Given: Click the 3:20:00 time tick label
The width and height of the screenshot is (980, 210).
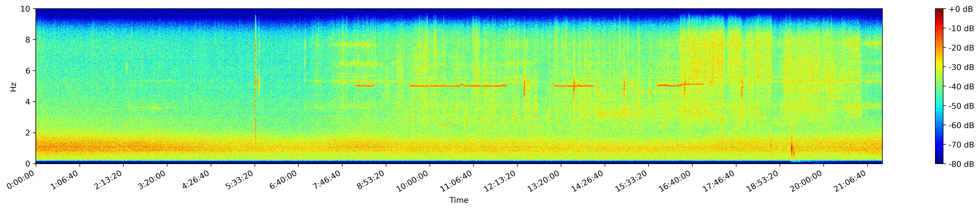Looking at the screenshot, I should point(153,180).
